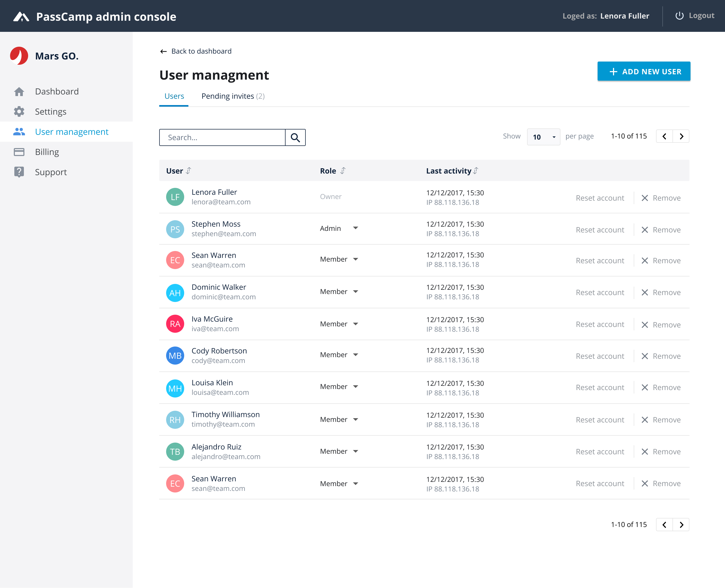Click the back arrow beside Back to dashboard
The image size is (725, 588).
[x=163, y=51]
